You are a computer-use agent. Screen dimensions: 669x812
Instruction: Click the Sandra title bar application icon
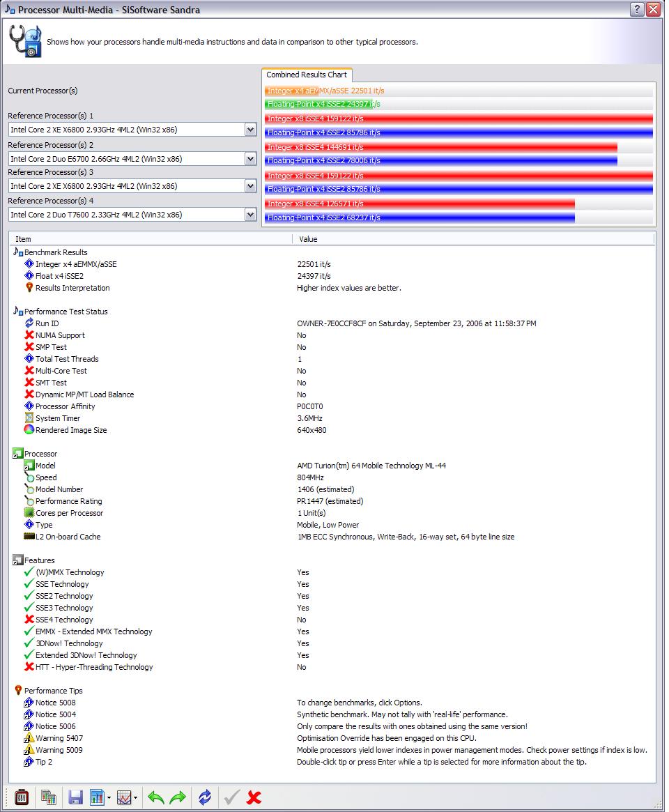click(9, 9)
